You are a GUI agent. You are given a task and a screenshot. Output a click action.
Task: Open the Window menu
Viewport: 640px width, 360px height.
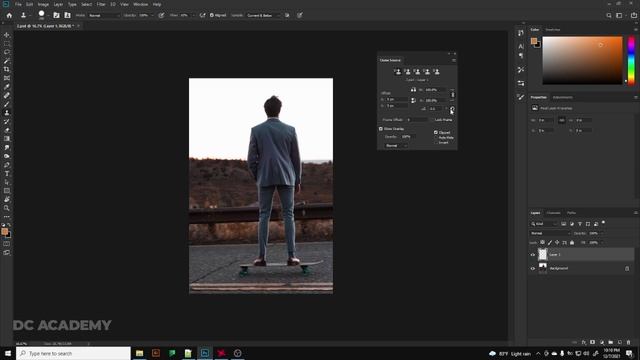pos(140,4)
